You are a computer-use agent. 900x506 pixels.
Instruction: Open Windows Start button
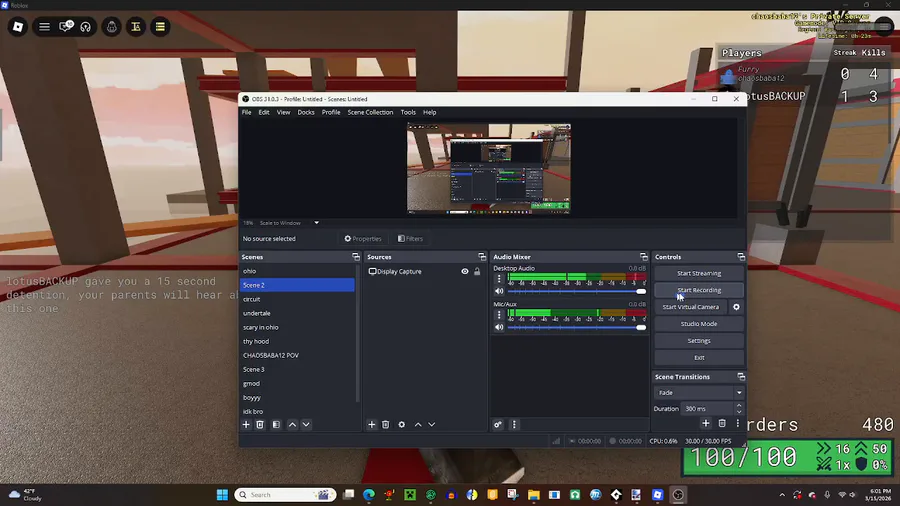point(222,495)
